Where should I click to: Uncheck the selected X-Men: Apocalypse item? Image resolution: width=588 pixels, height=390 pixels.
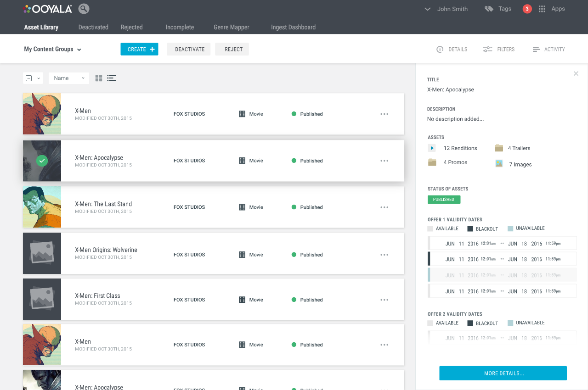coord(42,161)
